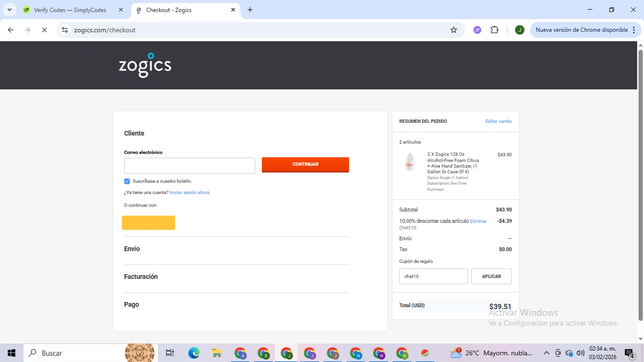This screenshot has width=644, height=362.
Task: Open a new browser tab
Action: (x=250, y=10)
